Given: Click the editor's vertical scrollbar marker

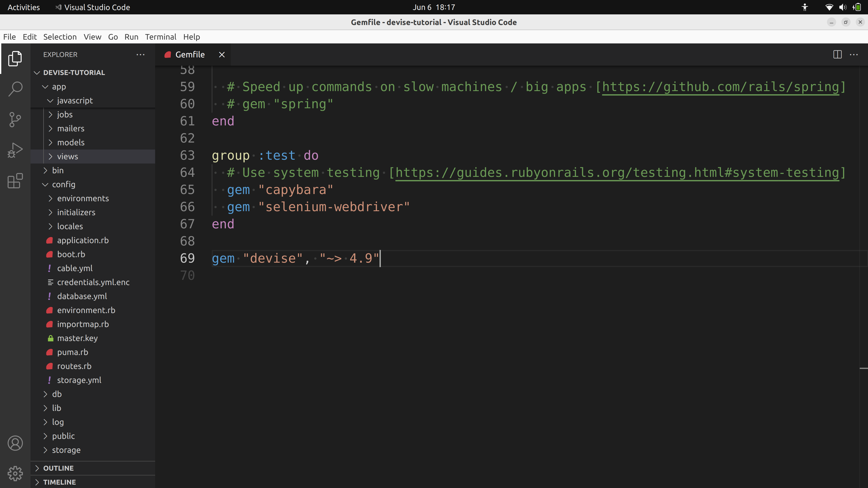Looking at the screenshot, I should (x=864, y=369).
